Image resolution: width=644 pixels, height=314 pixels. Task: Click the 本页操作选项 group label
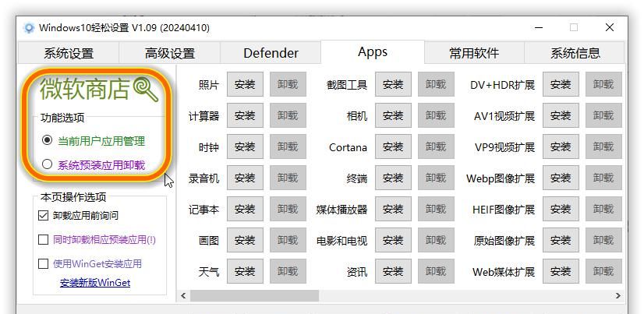(x=73, y=197)
